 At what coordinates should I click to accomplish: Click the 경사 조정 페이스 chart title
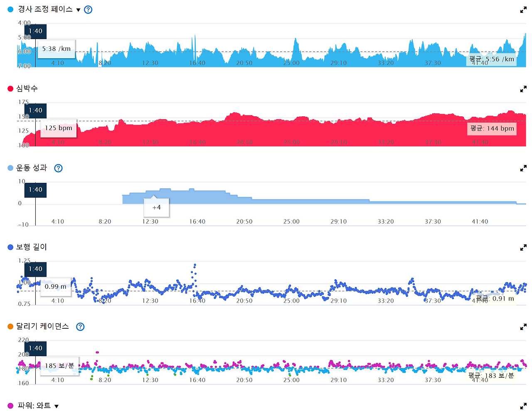pyautogui.click(x=45, y=9)
